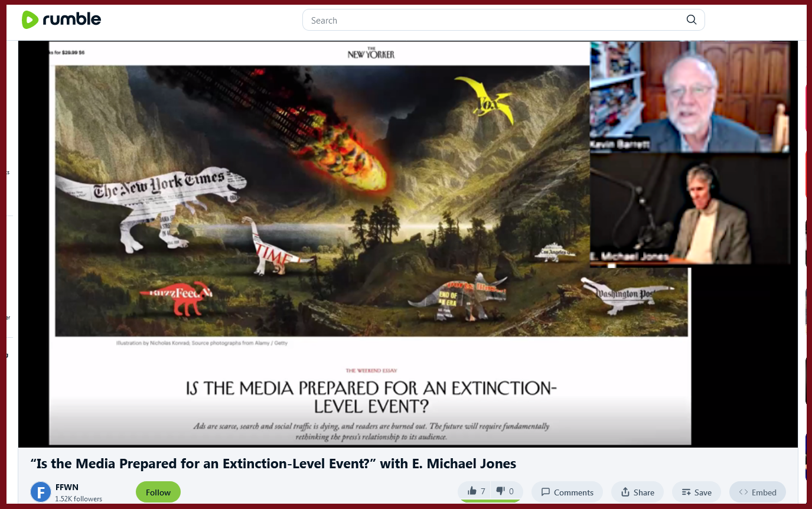Open the Comments section

coord(567,492)
